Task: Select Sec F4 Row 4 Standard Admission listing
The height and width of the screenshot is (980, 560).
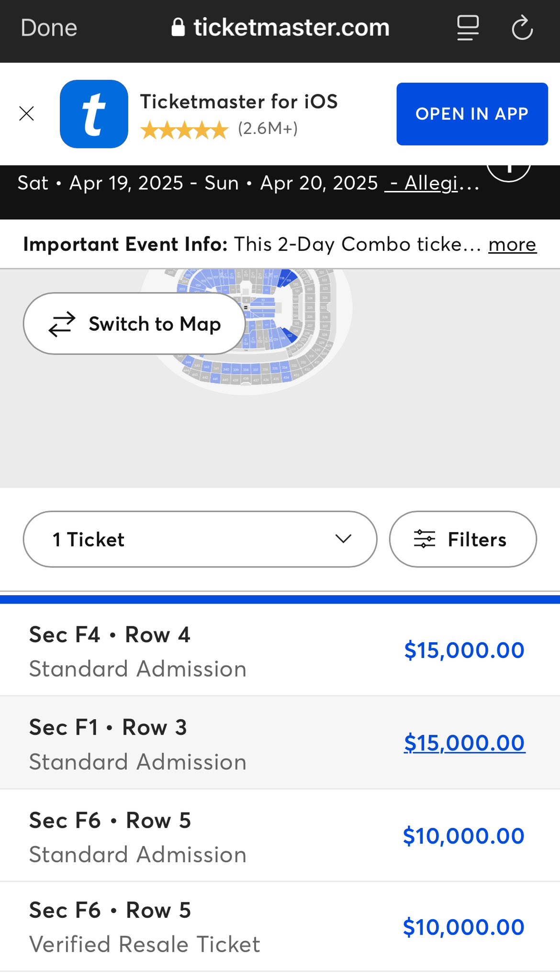Action: pos(191,651)
